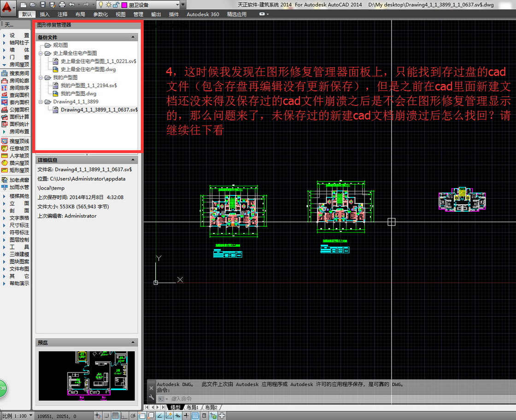Open the 厨卫设备 layer dropdown
This screenshot has height=420, width=516.
[178, 5]
